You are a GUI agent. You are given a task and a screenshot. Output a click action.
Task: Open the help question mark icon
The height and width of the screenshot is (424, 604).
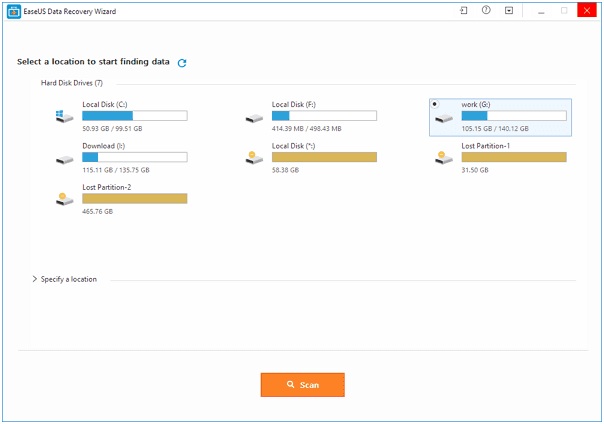486,11
